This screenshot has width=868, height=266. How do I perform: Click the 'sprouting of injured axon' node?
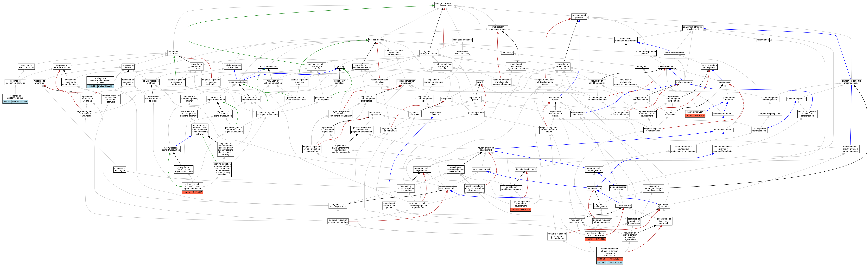click(x=664, y=206)
